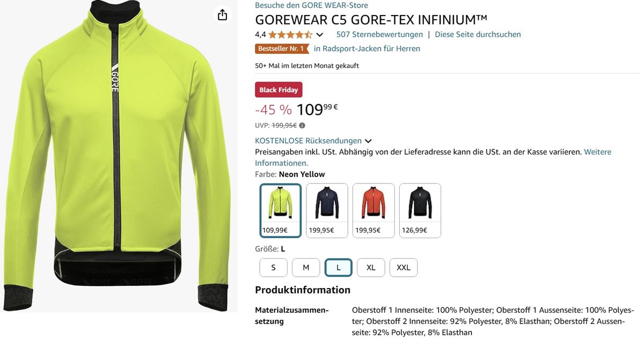Click the star rating icons
The height and width of the screenshot is (338, 644).
coord(290,35)
